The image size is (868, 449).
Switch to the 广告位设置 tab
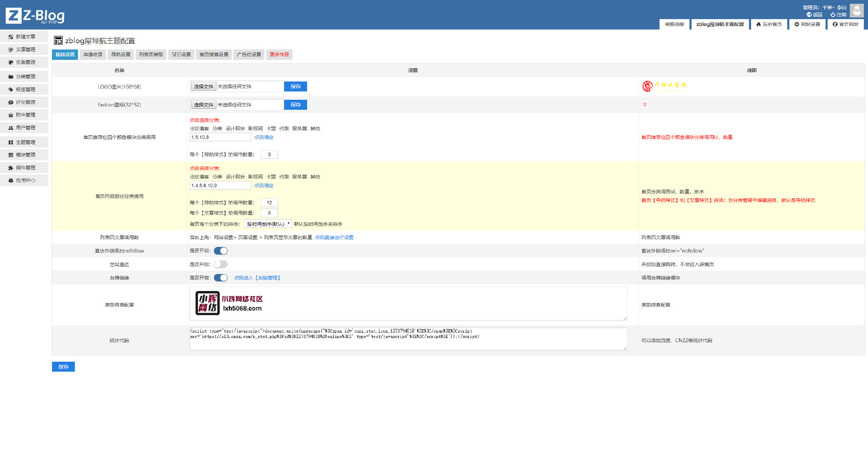pyautogui.click(x=249, y=54)
